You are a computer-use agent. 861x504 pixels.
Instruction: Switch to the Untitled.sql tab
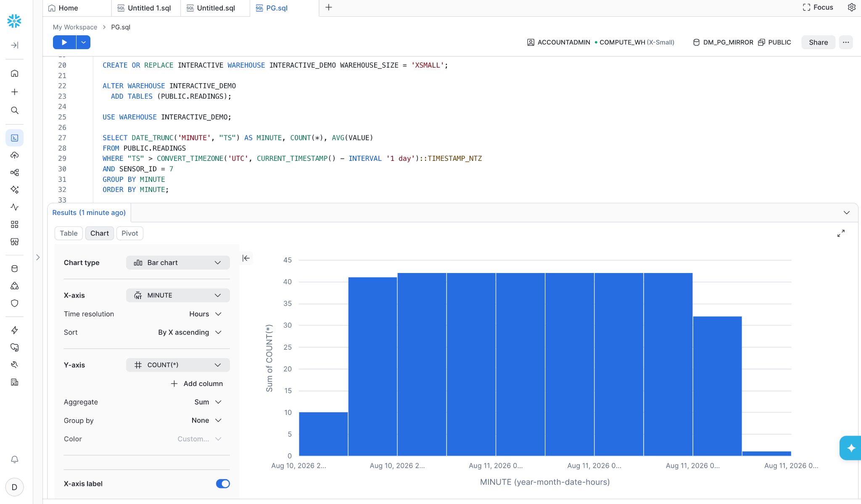[215, 8]
